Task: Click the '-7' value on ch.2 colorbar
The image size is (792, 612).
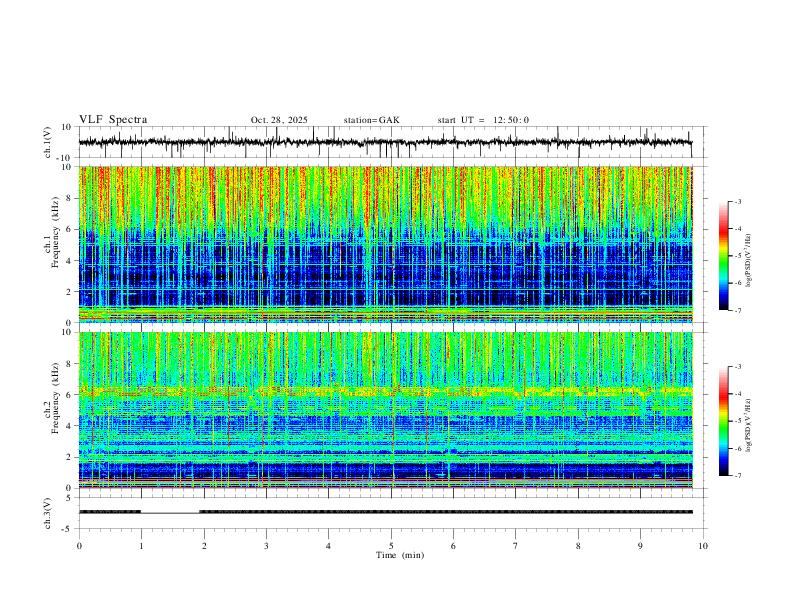Action: point(738,476)
